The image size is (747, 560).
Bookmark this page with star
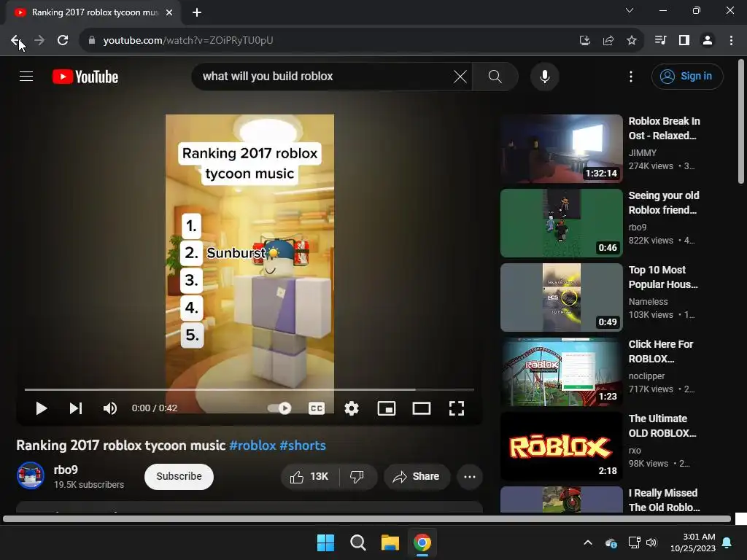click(631, 40)
